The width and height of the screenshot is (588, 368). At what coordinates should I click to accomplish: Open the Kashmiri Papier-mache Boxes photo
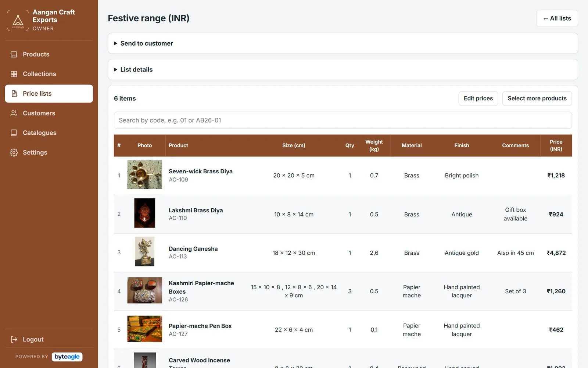click(x=144, y=290)
